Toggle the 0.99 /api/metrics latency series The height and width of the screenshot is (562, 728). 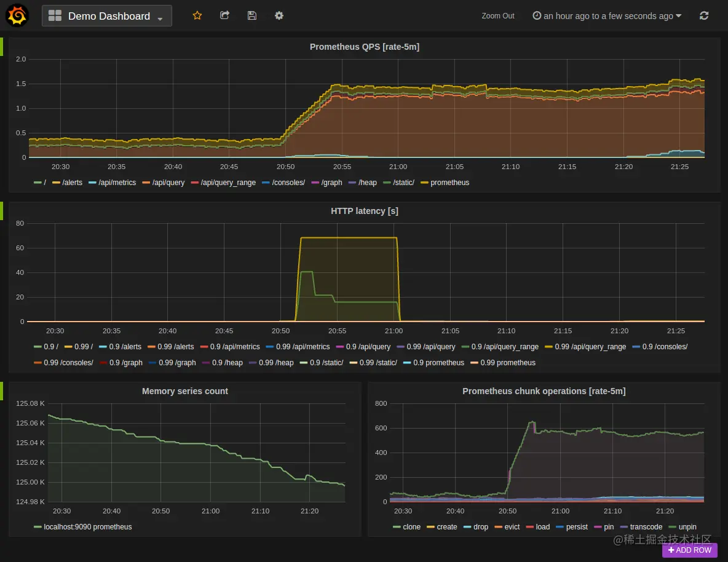[303, 347]
